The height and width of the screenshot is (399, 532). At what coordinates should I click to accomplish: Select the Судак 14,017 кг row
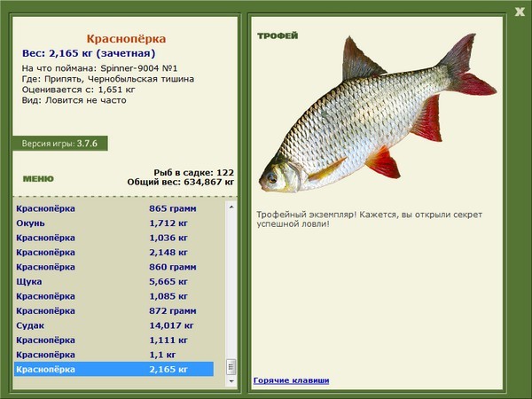coord(114,325)
